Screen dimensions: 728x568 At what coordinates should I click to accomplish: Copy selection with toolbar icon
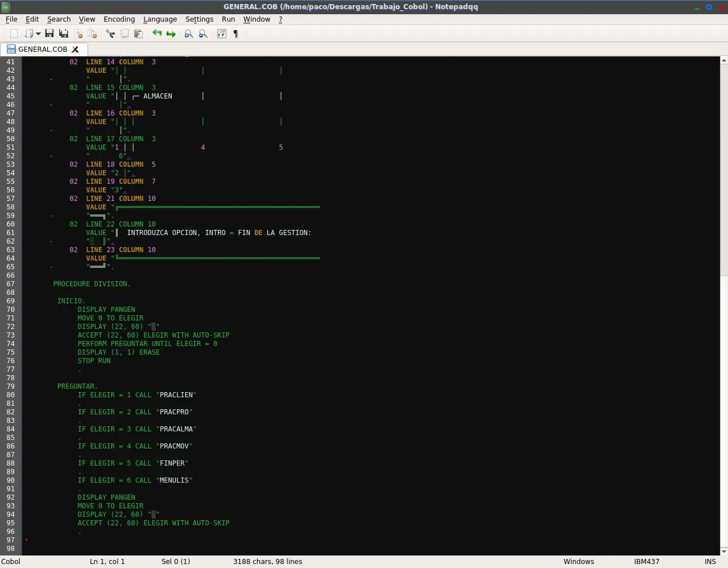125,34
